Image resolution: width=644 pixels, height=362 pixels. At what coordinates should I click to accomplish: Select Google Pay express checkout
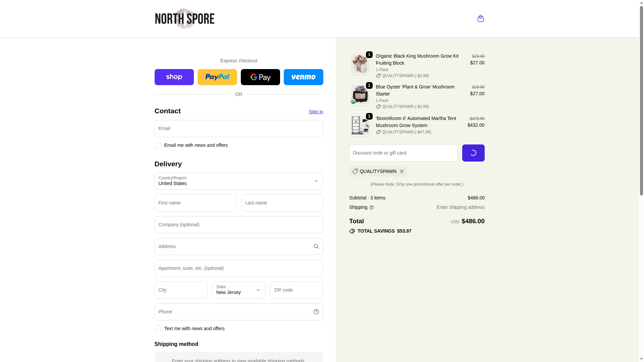[260, 77]
